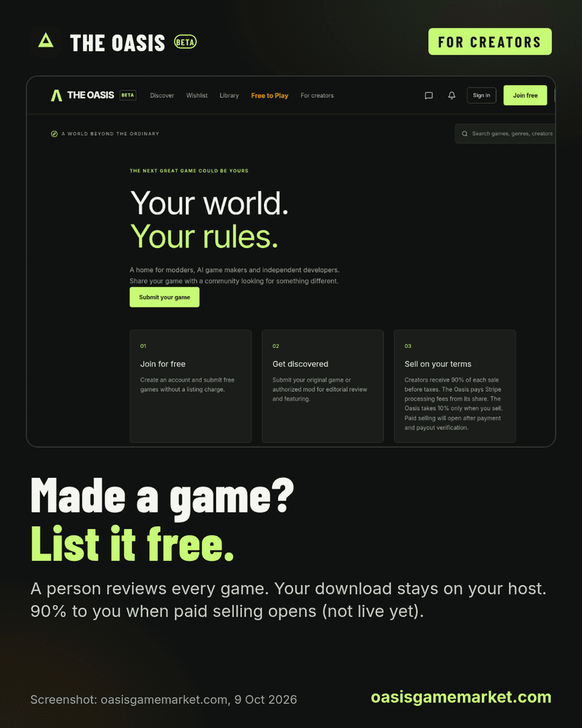Click the 'Share your game with a community' line
Screen dimensions: 582x728
tap(234, 281)
